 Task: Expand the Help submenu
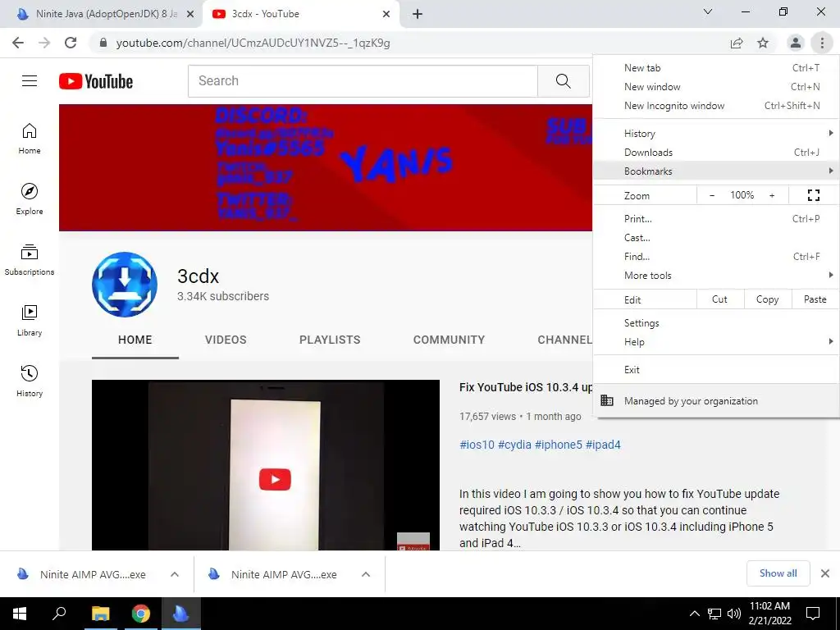[x=715, y=342]
